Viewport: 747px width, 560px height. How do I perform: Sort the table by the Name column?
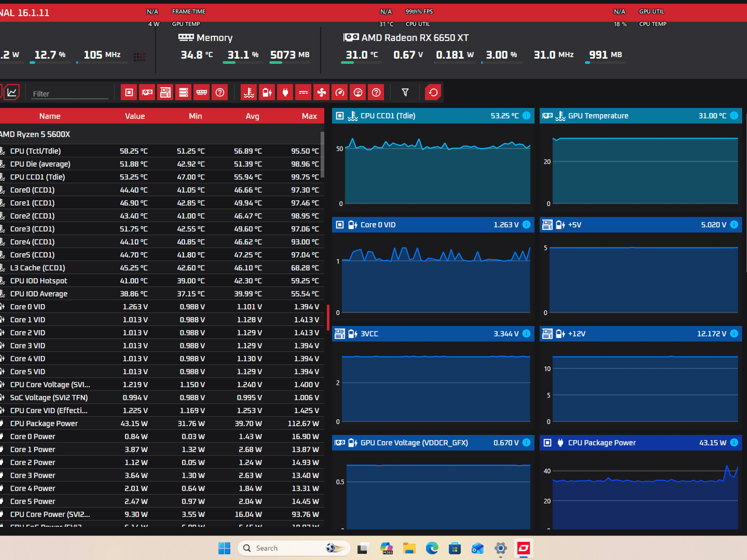(50, 116)
